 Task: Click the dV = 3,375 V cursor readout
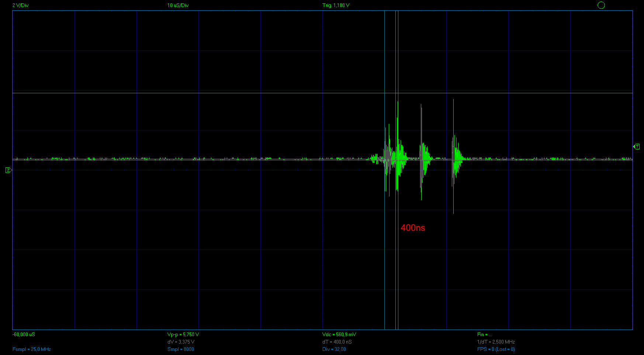point(181,342)
